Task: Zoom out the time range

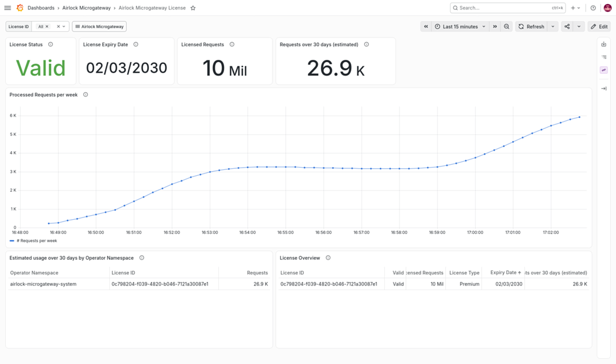Action: click(x=506, y=27)
